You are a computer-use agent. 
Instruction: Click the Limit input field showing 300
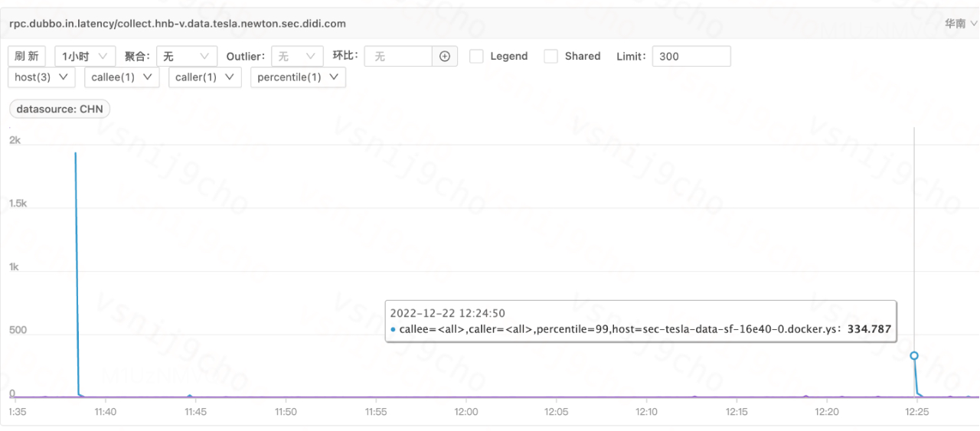click(691, 57)
